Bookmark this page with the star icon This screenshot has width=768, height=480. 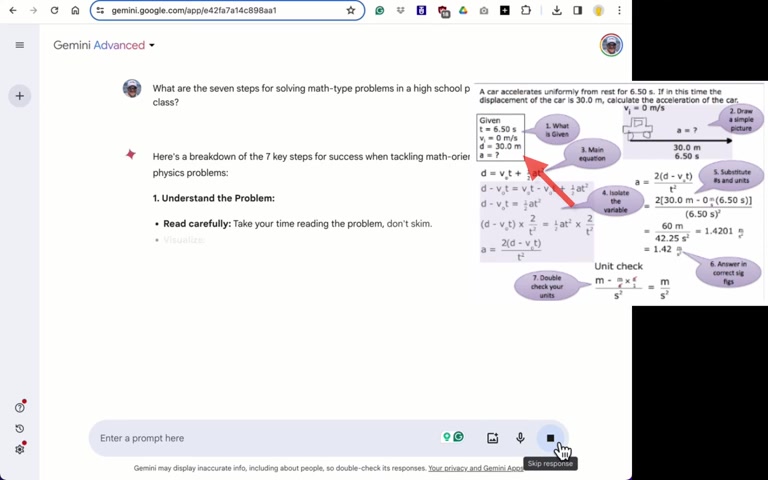351,10
